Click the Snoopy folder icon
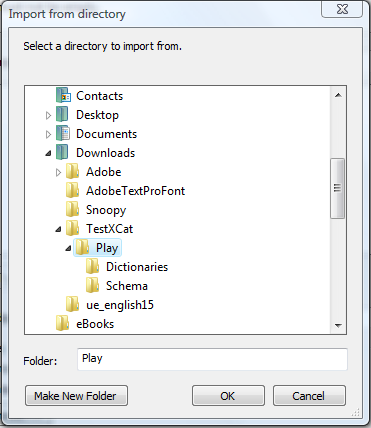 click(72, 209)
